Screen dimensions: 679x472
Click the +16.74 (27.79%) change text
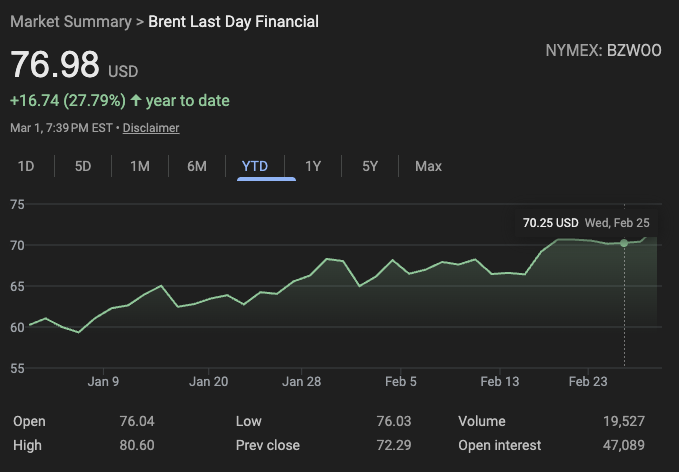(x=67, y=101)
